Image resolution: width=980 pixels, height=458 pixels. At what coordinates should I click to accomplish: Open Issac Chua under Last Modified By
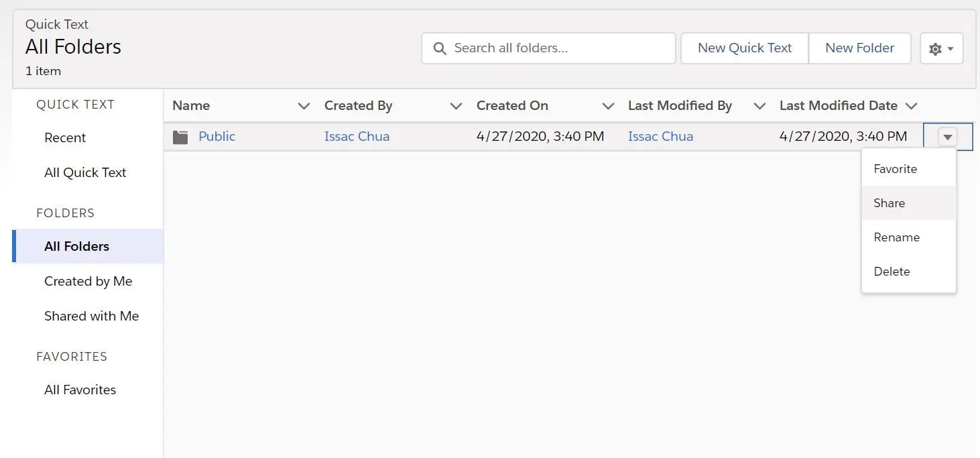pyautogui.click(x=660, y=136)
